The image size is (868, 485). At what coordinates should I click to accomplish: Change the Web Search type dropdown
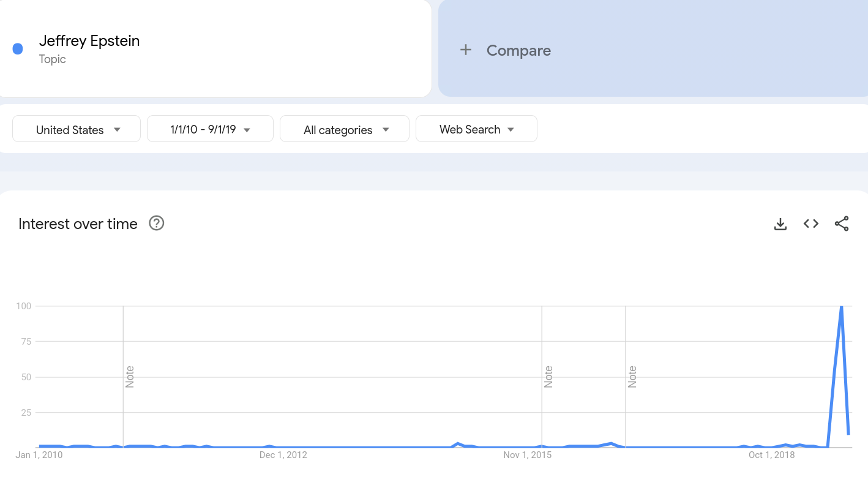tap(476, 129)
